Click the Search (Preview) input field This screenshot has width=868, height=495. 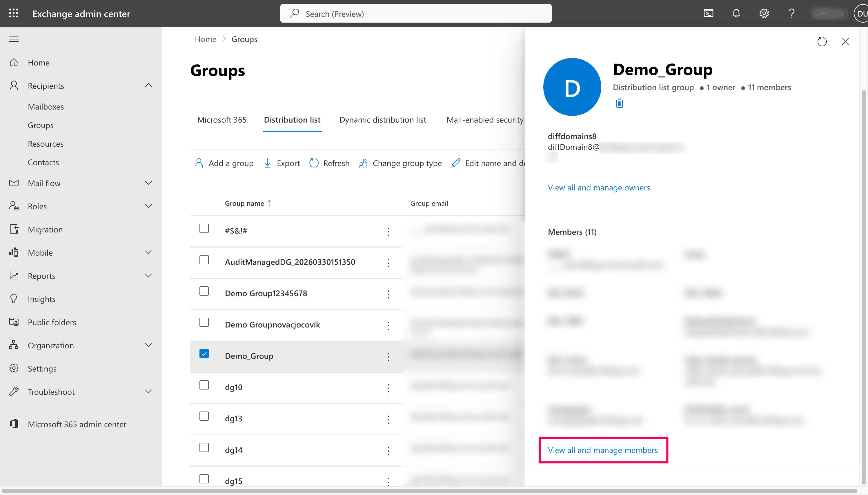tap(415, 13)
